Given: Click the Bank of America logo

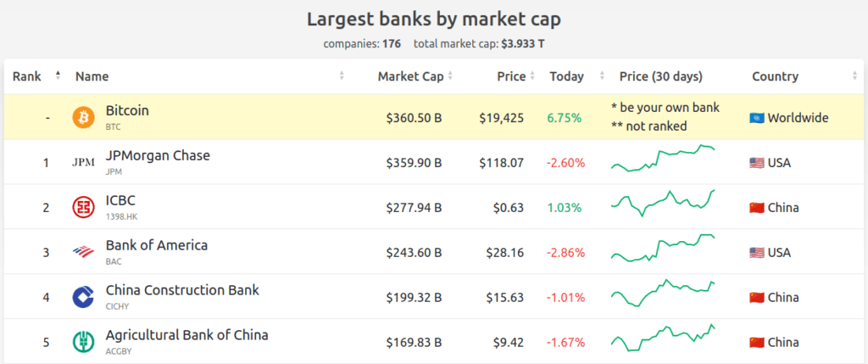Looking at the screenshot, I should click(x=84, y=252).
